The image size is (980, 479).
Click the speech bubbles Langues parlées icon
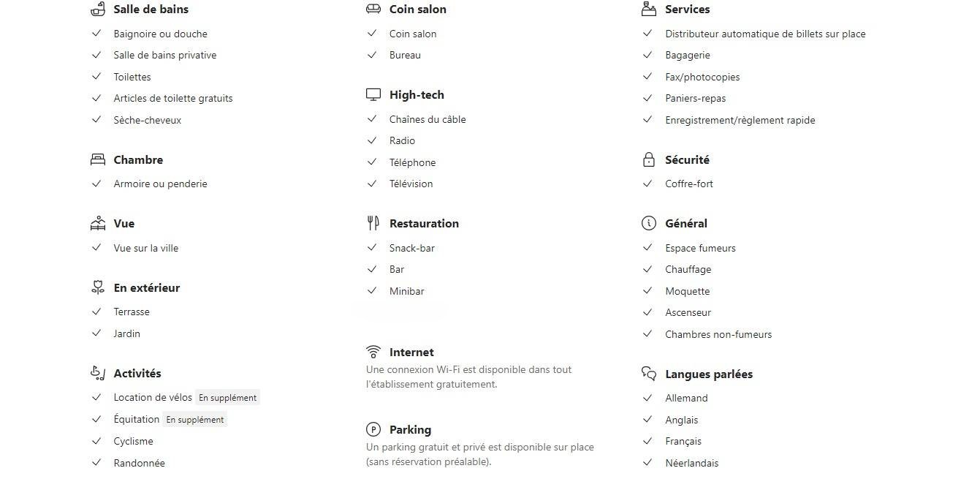click(648, 374)
